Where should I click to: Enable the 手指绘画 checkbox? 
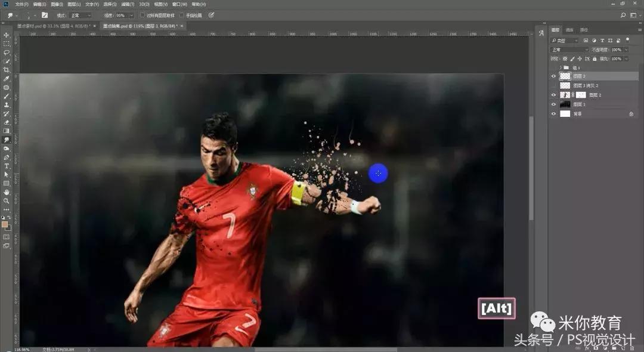click(182, 16)
